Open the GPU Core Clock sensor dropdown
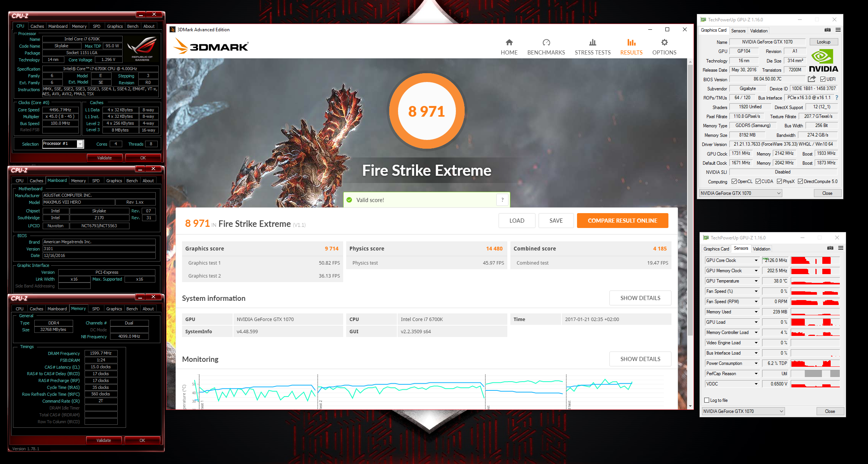The width and height of the screenshot is (868, 464). point(756,260)
